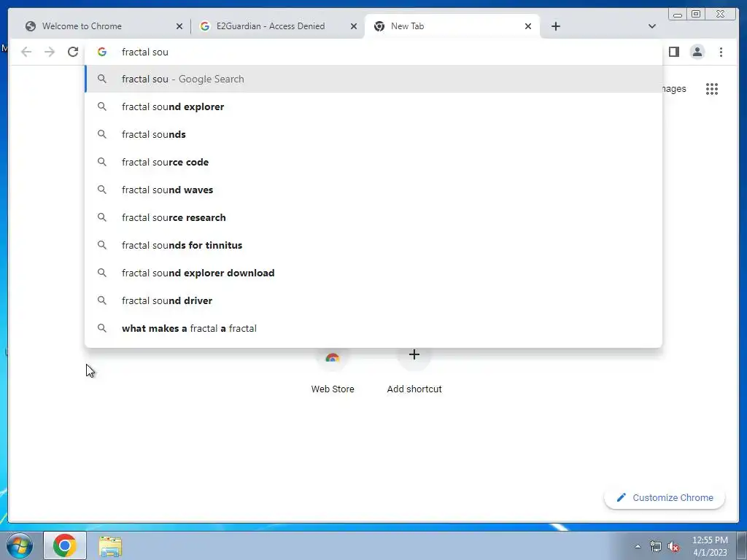Click the Show desktop button
This screenshot has height=560, width=747.
(x=742, y=545)
